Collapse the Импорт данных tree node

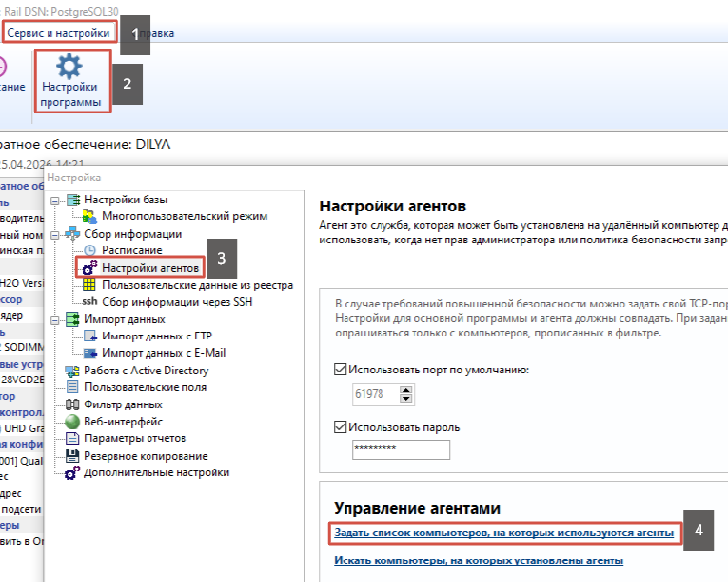click(x=55, y=320)
